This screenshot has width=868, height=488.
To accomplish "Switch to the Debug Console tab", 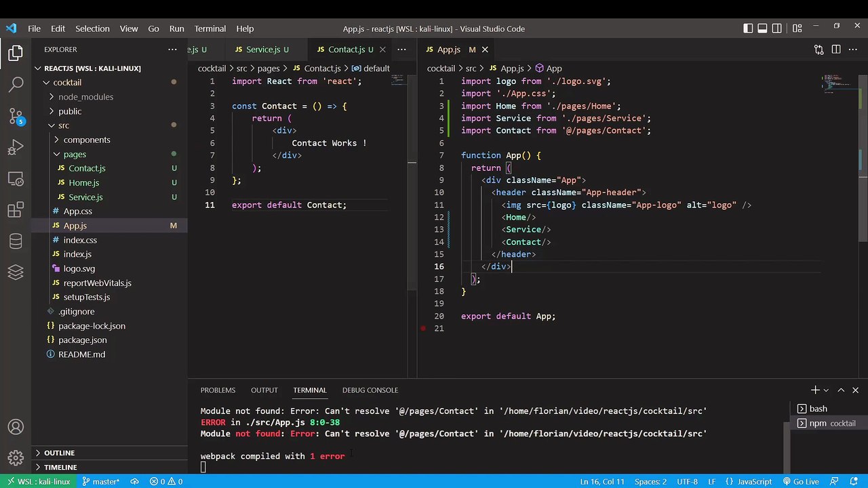I will point(370,390).
